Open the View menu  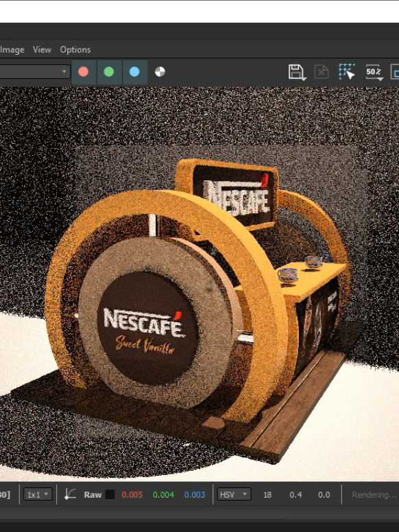pyautogui.click(x=42, y=49)
